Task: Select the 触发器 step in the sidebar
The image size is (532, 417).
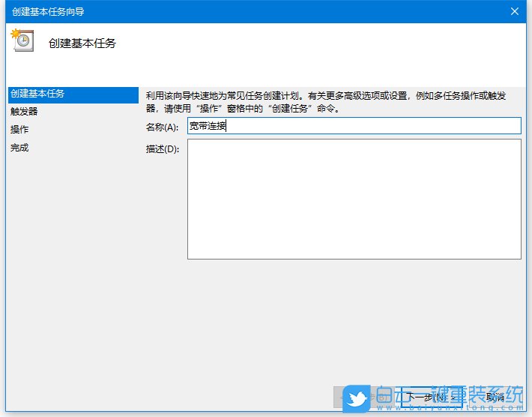Action: (x=24, y=112)
